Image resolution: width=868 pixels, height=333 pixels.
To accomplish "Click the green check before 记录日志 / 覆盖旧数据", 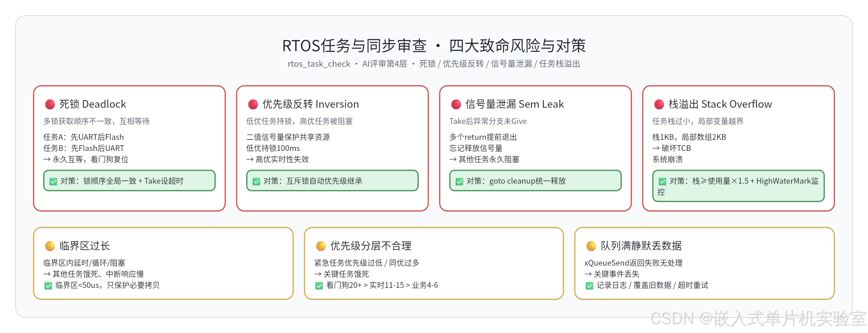I will click(x=589, y=286).
